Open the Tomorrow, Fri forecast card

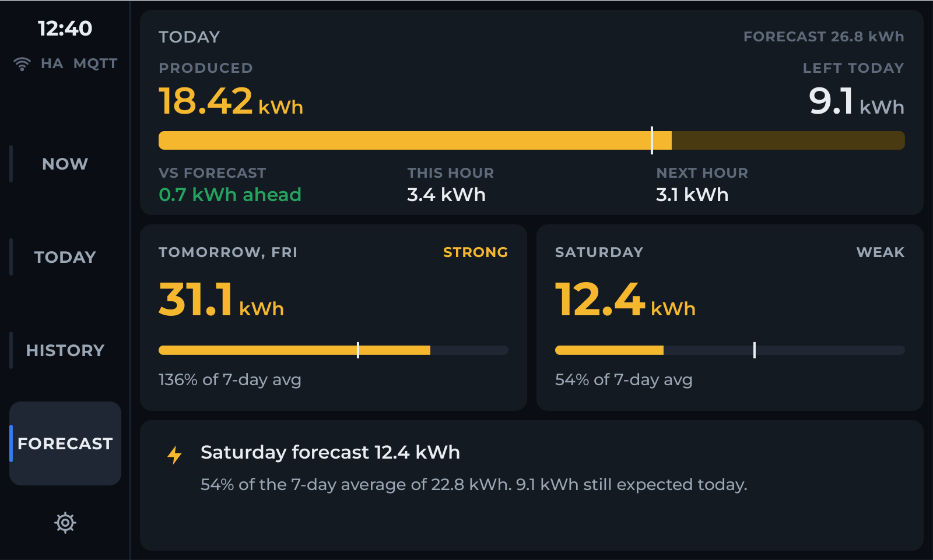tap(334, 318)
